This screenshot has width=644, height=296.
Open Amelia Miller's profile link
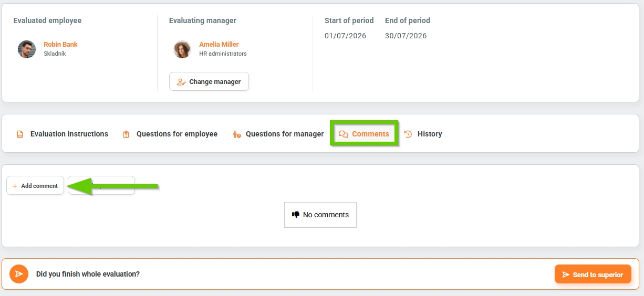tap(219, 45)
